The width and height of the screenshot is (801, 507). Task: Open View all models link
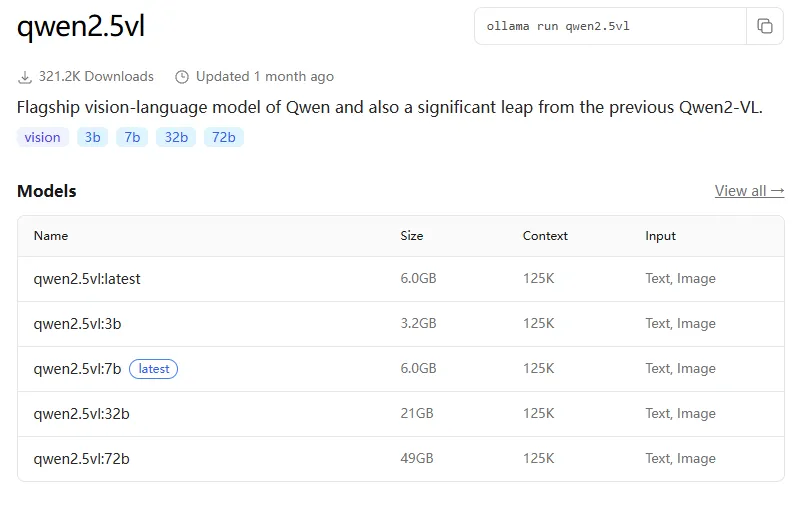coord(749,191)
